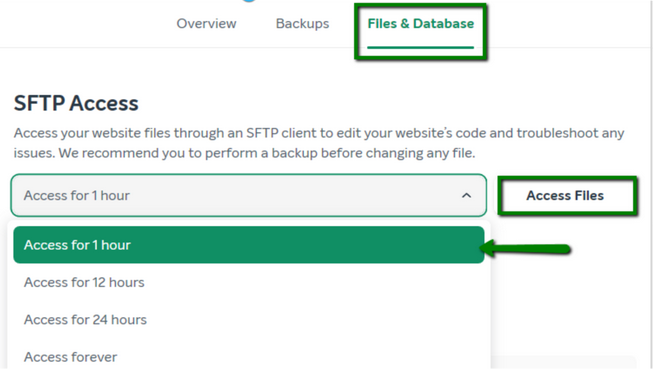Switch to the Backups tab
The width and height of the screenshot is (653, 371).
(302, 23)
